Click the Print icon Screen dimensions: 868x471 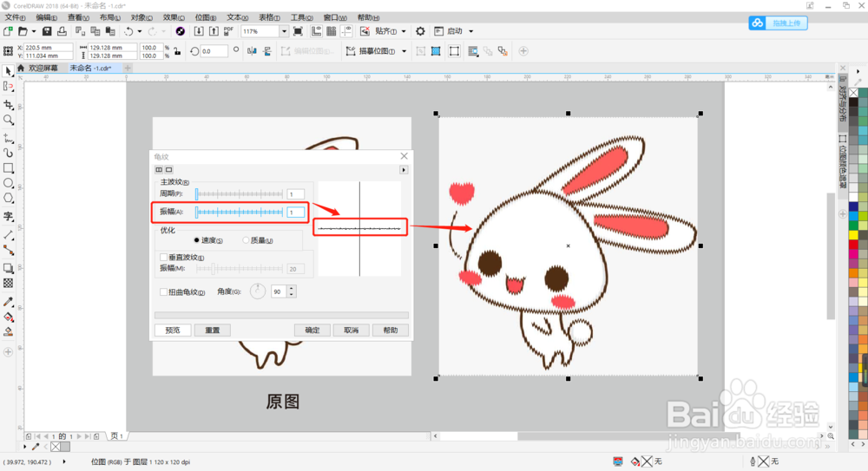62,31
